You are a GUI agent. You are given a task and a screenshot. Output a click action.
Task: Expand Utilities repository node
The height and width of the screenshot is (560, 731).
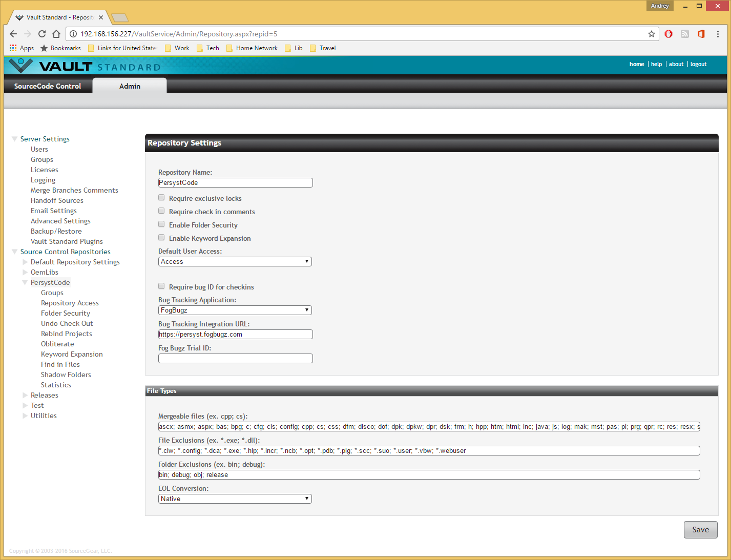click(x=25, y=416)
